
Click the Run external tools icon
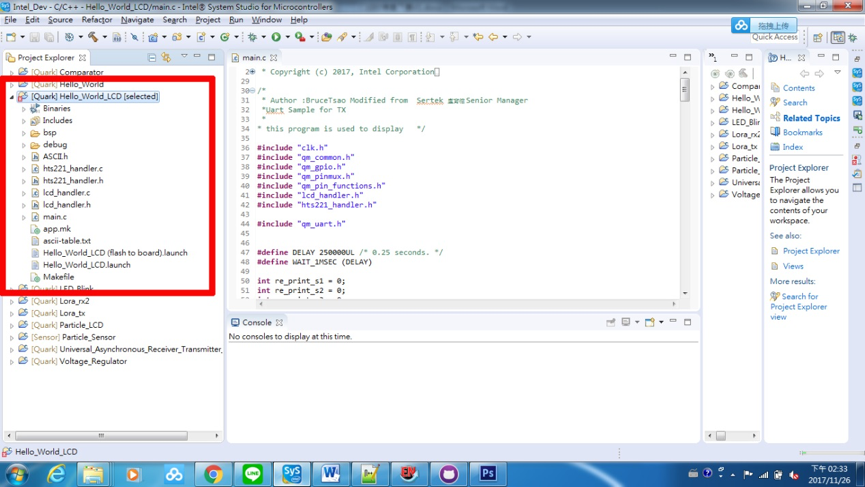pyautogui.click(x=300, y=37)
